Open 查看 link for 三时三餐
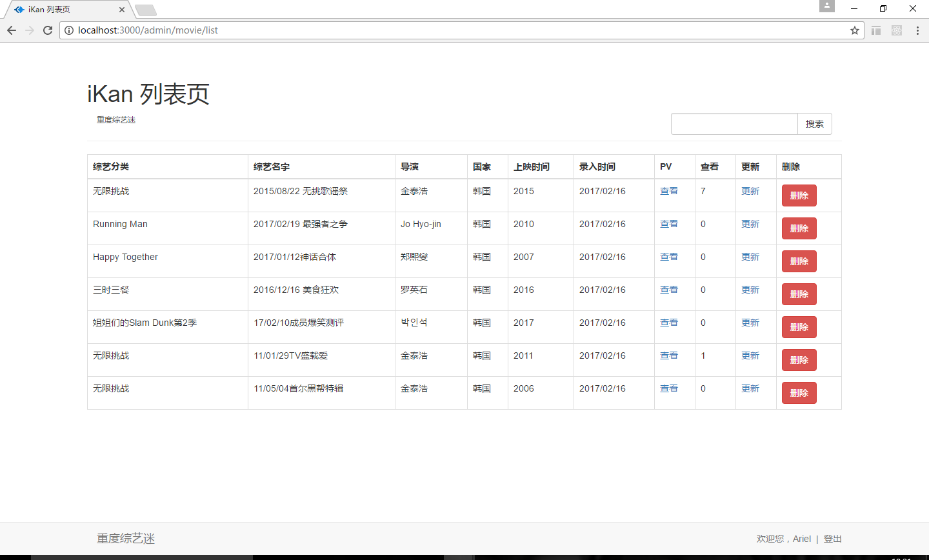Viewport: 929px width, 560px height. coord(669,290)
